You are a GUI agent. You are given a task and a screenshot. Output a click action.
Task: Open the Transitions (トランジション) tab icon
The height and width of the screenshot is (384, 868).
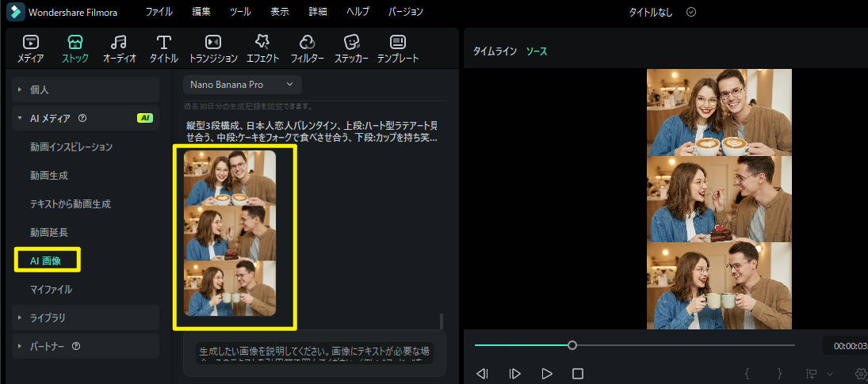coord(213,42)
